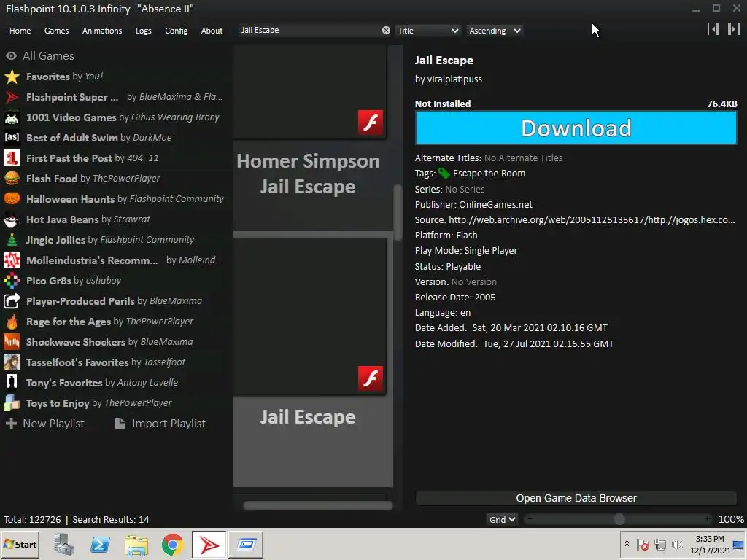The image size is (747, 560).
Task: Open the Logs tab
Action: 144,31
